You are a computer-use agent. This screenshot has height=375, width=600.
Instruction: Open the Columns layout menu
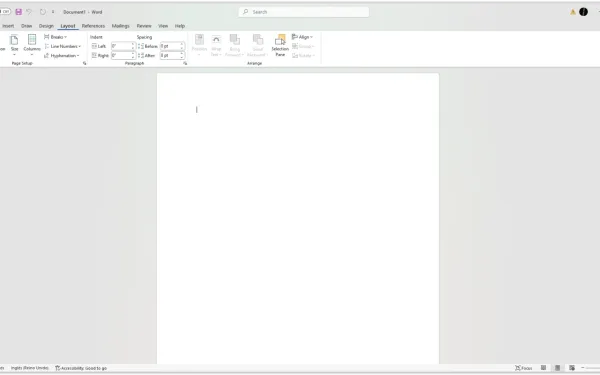(x=32, y=45)
